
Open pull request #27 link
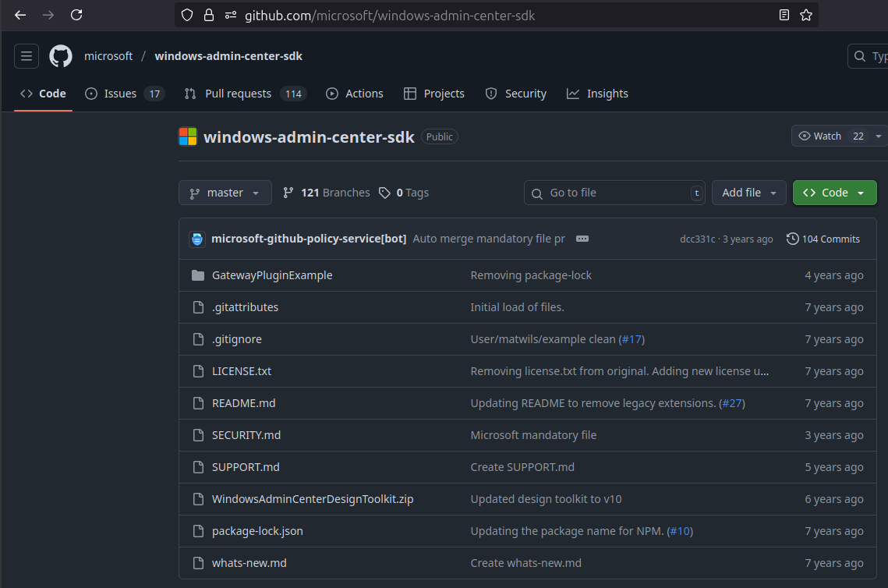(x=732, y=403)
